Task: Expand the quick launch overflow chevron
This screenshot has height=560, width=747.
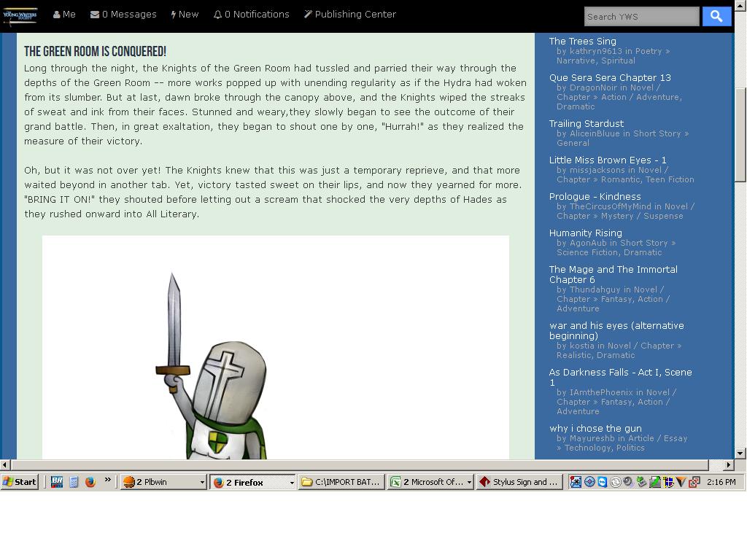Action: [x=108, y=480]
